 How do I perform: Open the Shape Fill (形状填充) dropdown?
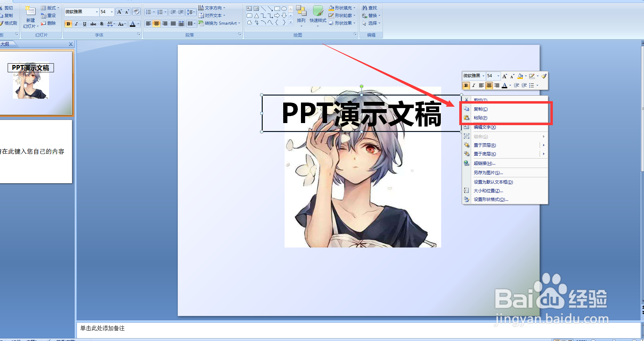(342, 8)
